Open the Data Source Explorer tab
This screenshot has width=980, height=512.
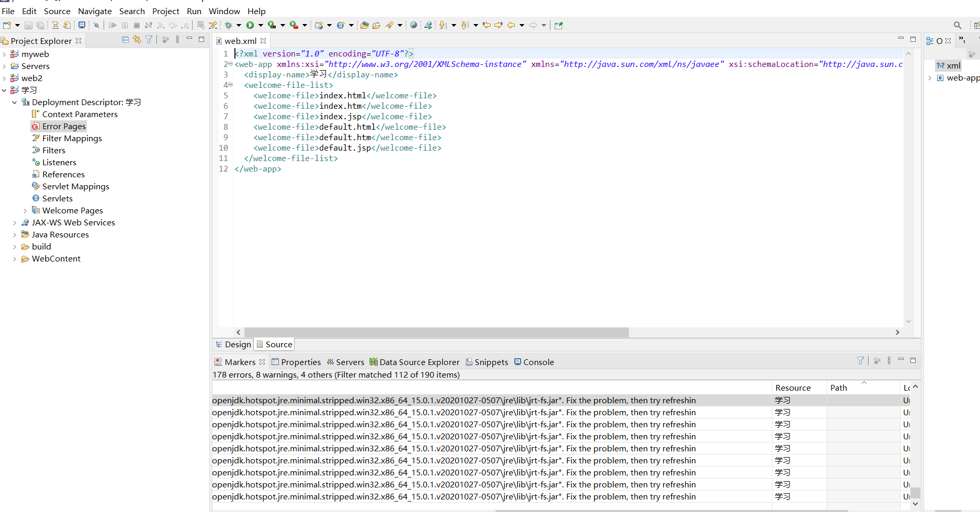(x=414, y=362)
